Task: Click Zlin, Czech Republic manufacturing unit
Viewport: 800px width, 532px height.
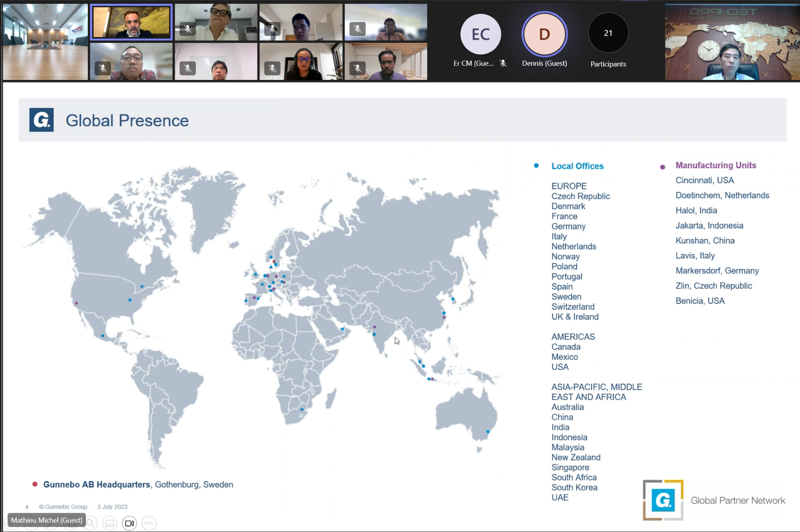Action: [x=713, y=286]
